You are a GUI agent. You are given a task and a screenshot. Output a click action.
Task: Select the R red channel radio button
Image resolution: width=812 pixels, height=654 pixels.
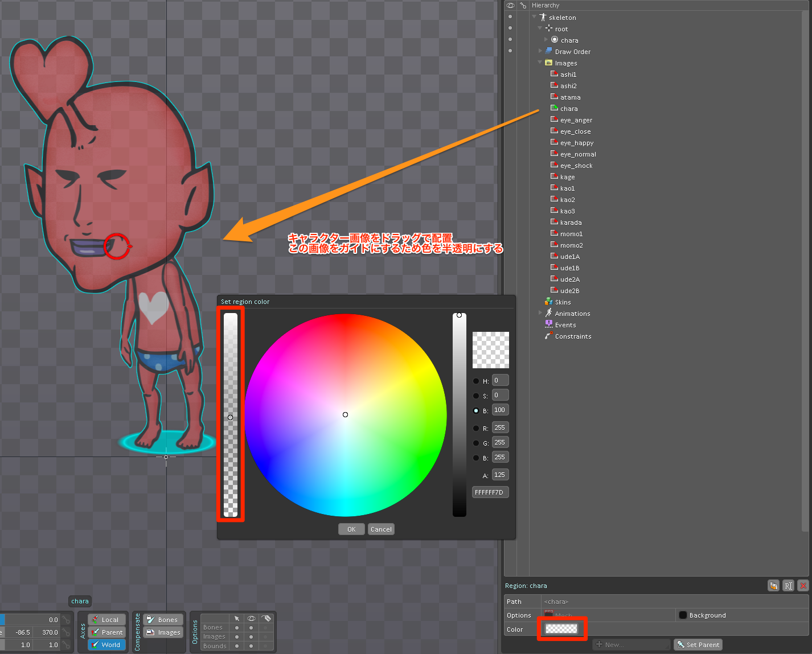(x=476, y=428)
